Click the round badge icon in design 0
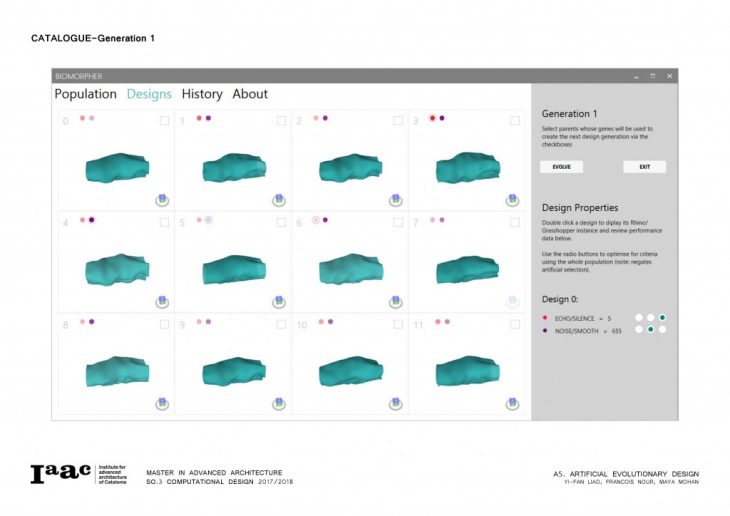730x516 pixels. pyautogui.click(x=162, y=200)
